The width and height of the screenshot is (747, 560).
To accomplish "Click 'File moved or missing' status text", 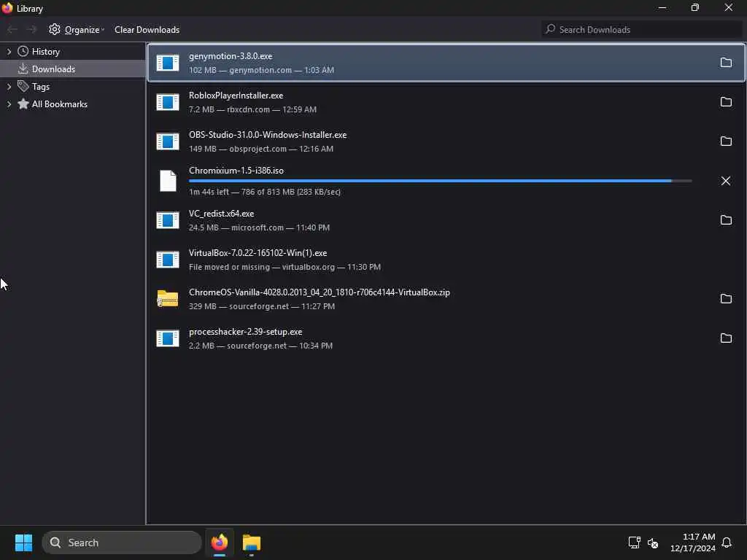I will pos(229,267).
